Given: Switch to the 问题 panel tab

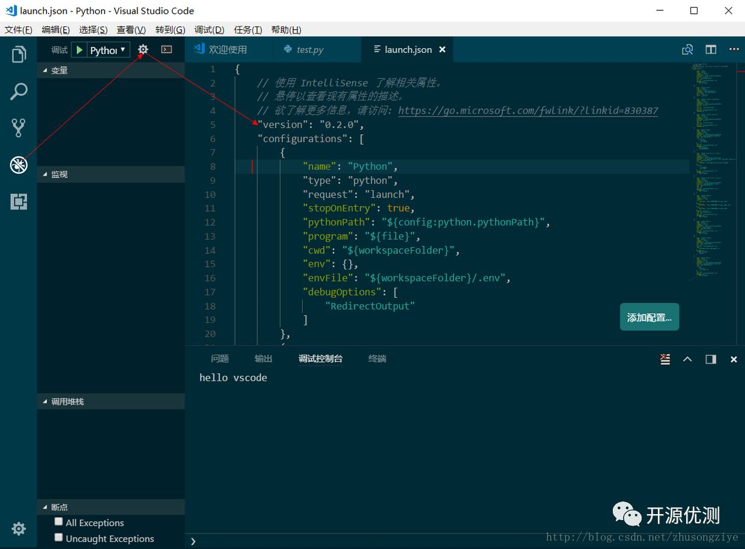Looking at the screenshot, I should (220, 358).
